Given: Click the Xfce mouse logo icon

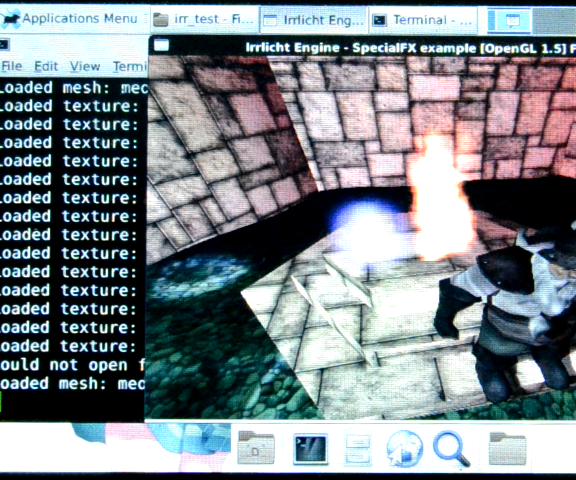Looking at the screenshot, I should coord(10,19).
